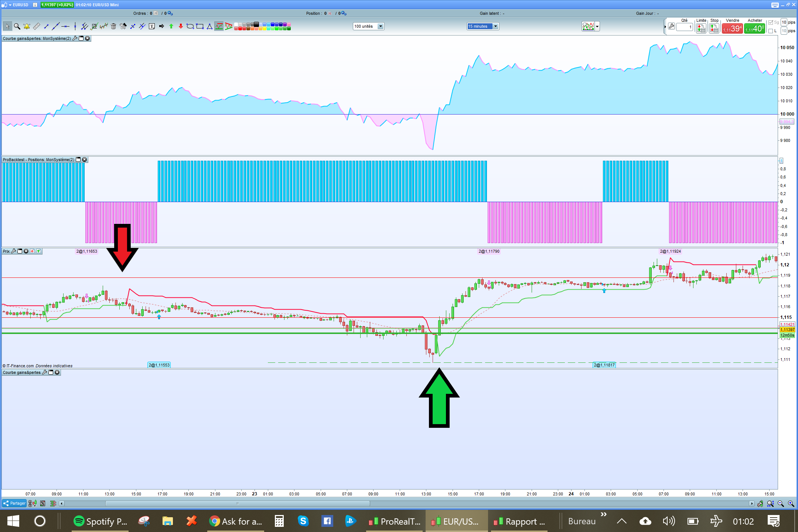
Task: Expand the indicator chart icon dropdown arrow
Action: tap(597, 26)
